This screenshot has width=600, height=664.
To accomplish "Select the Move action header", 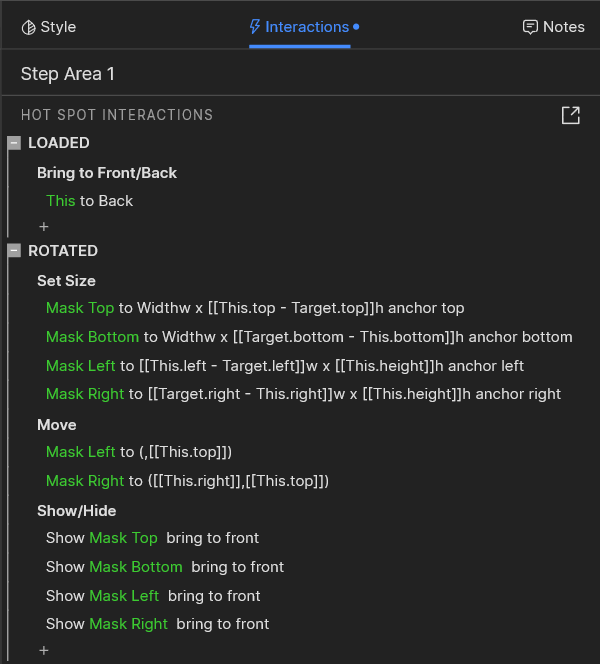I will (57, 425).
